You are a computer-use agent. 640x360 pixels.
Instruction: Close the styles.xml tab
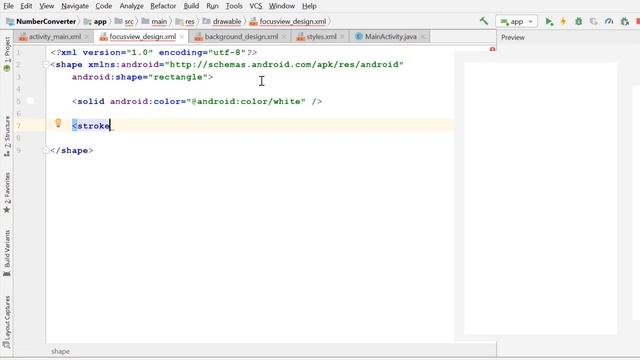342,37
